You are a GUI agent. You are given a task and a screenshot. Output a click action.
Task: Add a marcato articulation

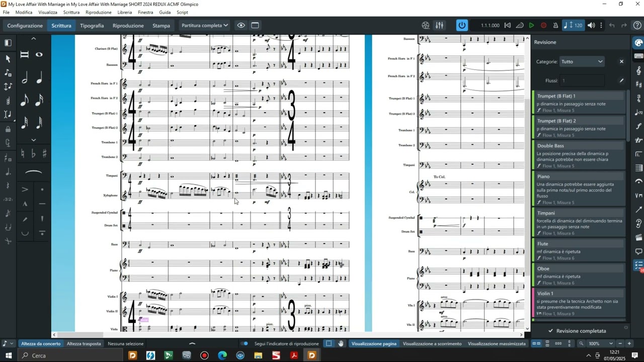tap(25, 204)
